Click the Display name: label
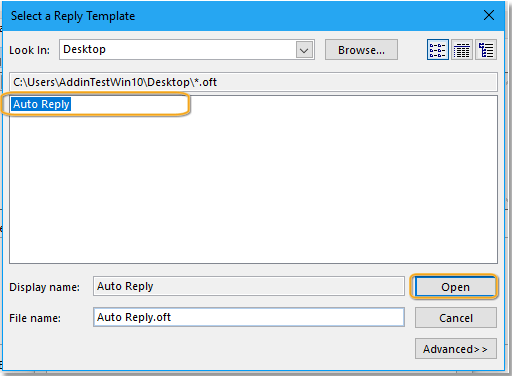512x376 pixels. pyautogui.click(x=44, y=287)
